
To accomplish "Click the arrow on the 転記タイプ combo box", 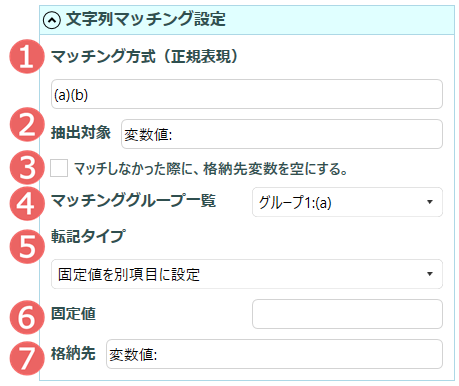I will 430,274.
